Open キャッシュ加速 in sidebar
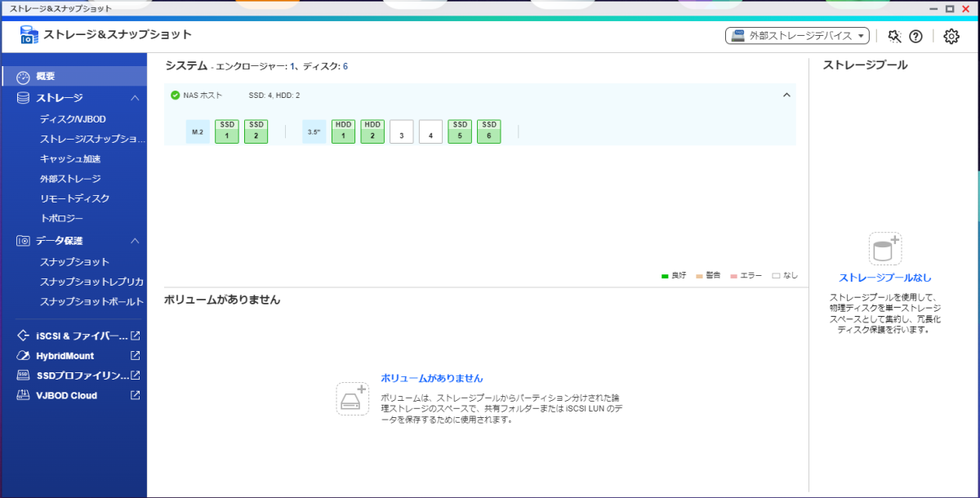This screenshot has width=980, height=498. point(70,159)
